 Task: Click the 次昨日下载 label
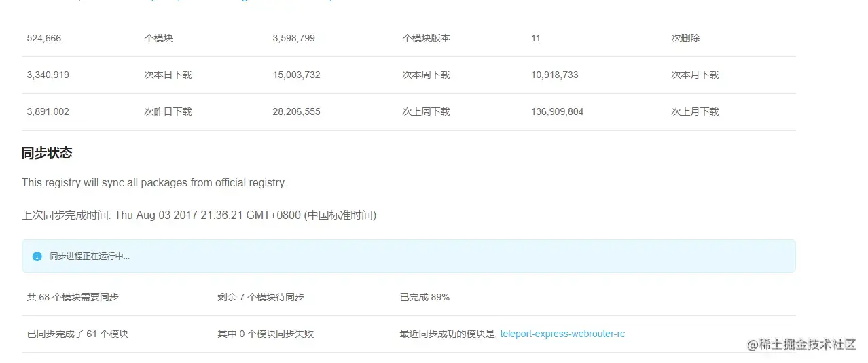168,111
